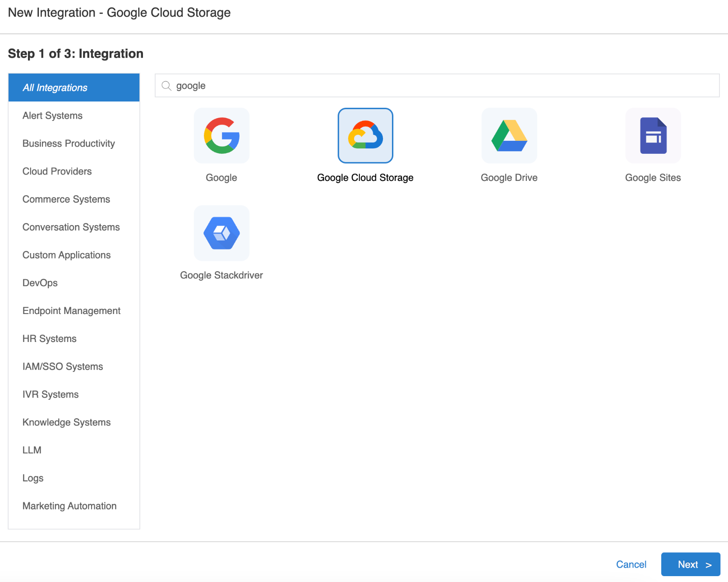Select the Google integration icon
The width and height of the screenshot is (728, 582).
point(221,135)
